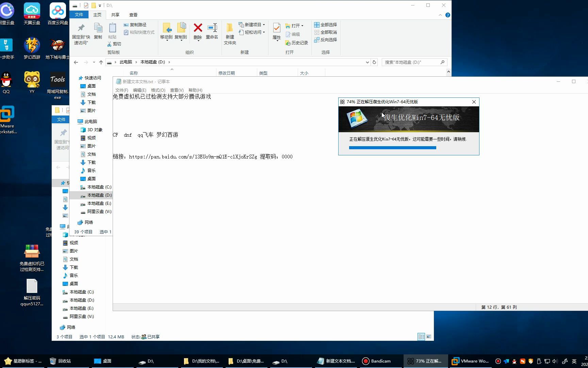Expand address bar history dropdown

coord(367,62)
